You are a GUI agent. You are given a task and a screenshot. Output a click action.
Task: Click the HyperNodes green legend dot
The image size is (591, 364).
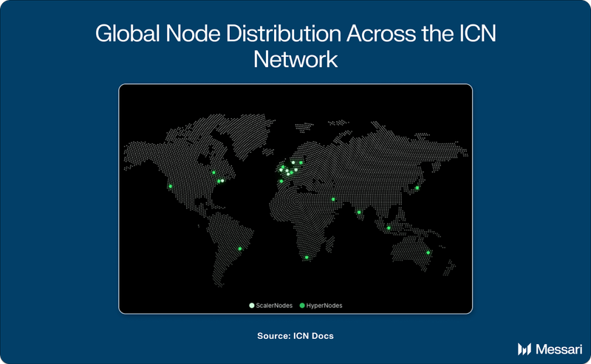click(x=302, y=306)
